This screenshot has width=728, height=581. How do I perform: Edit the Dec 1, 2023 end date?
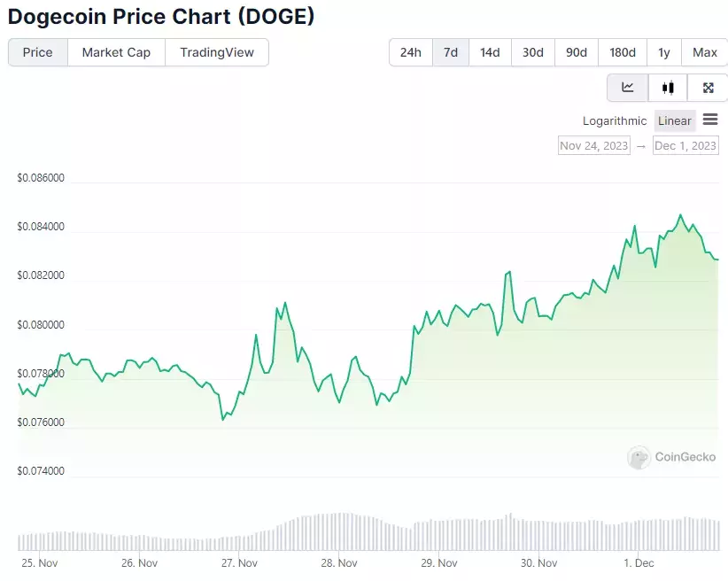pos(685,146)
